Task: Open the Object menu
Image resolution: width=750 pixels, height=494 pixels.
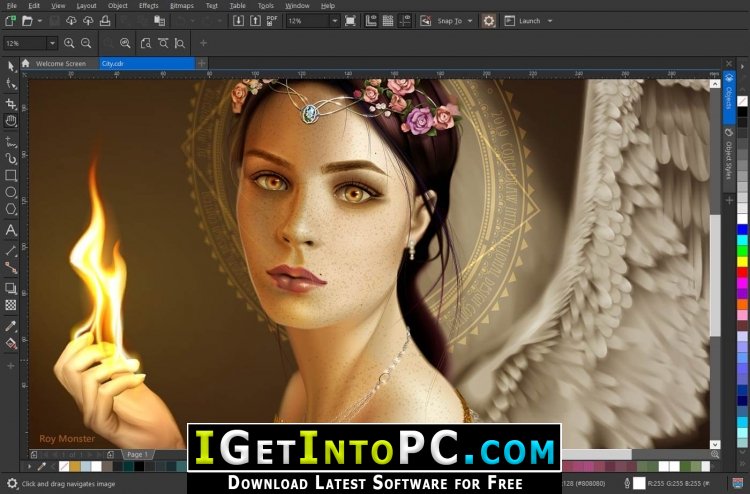Action: (x=118, y=6)
